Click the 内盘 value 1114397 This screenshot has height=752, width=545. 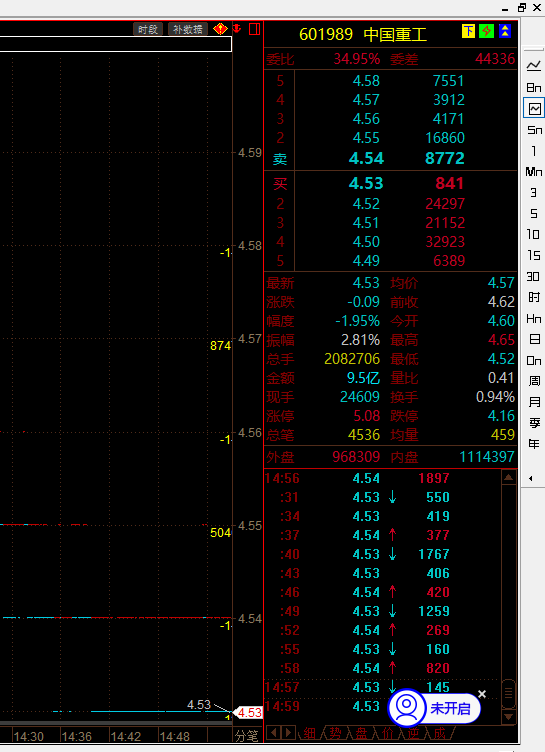487,457
